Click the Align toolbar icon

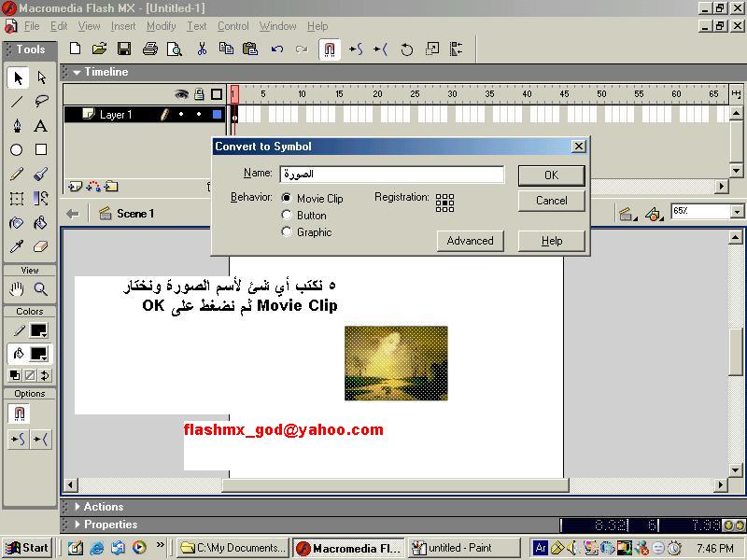pyautogui.click(x=457, y=49)
